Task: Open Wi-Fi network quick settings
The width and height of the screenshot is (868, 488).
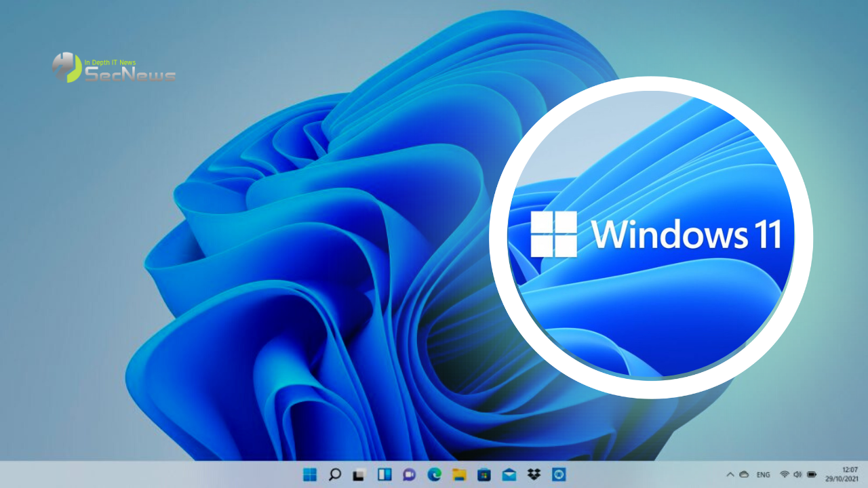Action: [x=785, y=474]
